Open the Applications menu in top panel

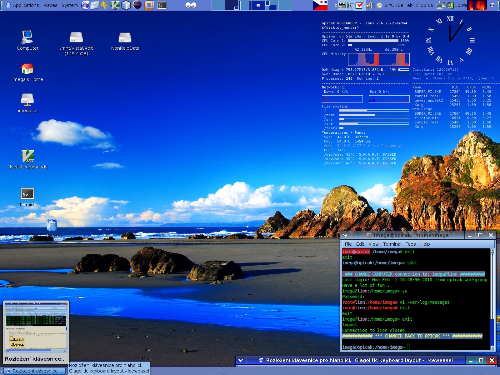26,5
